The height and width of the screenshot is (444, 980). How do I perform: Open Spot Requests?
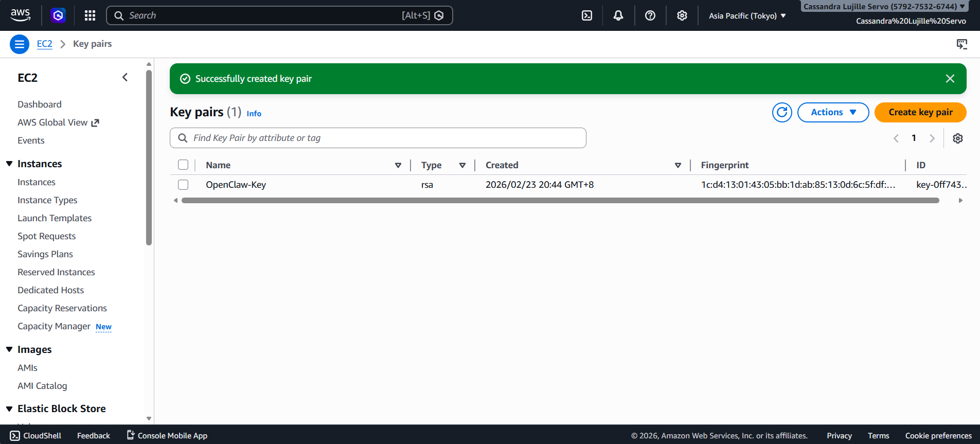[47, 236]
